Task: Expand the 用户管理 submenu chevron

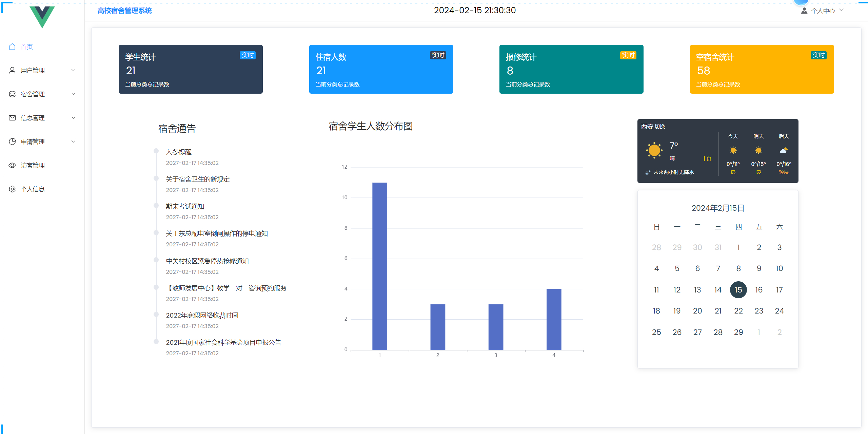Action: click(73, 70)
